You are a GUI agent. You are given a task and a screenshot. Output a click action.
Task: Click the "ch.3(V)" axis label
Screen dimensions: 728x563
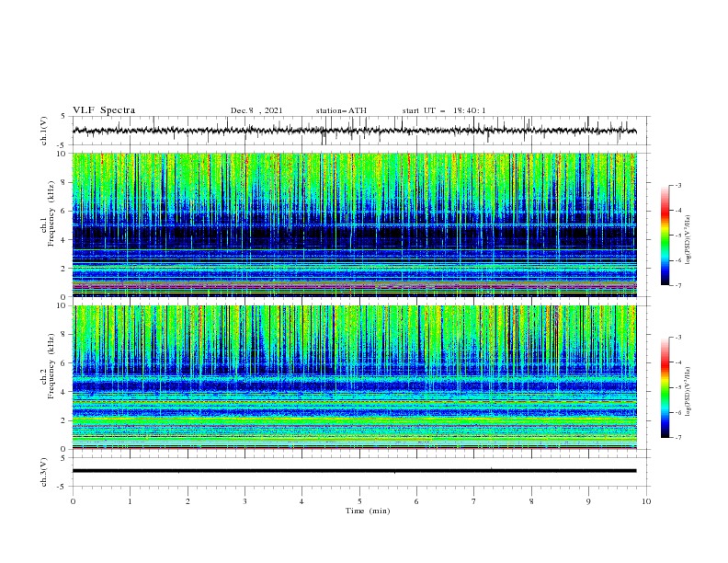[x=44, y=472]
